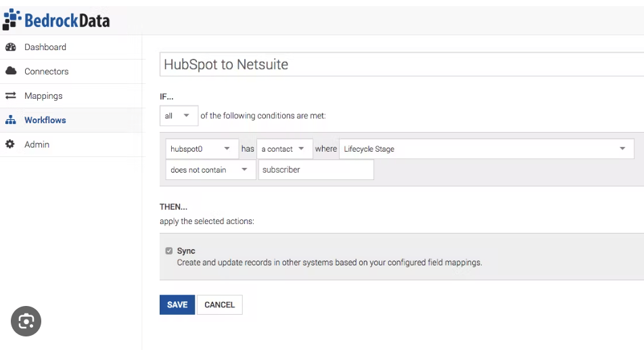
Task: Expand the hubspot0 system dropdown
Action: (202, 149)
